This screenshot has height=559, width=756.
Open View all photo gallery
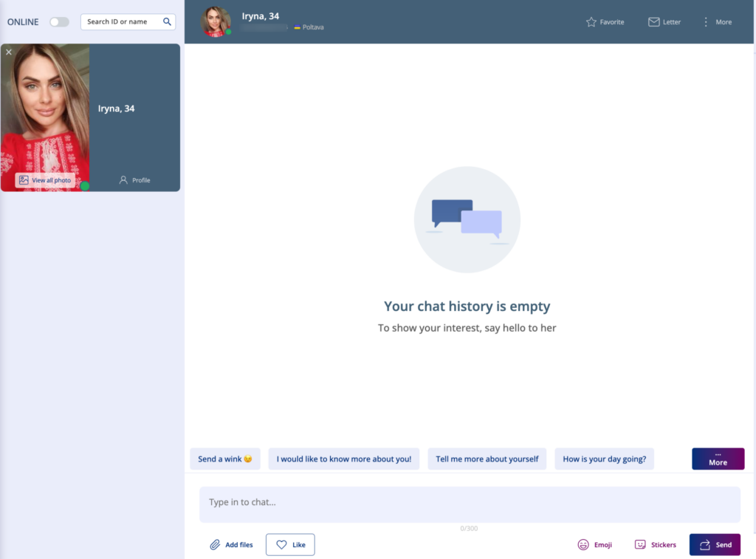click(45, 180)
